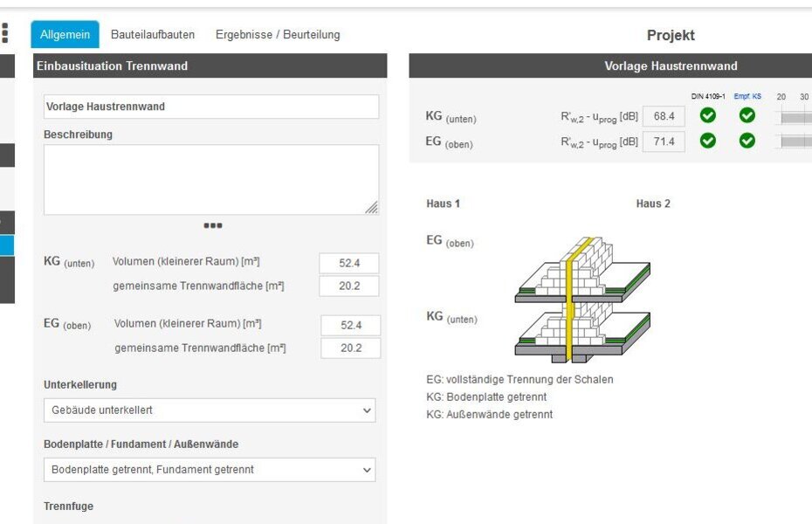
Task: Click the vertical dots menu icon
Action: click(x=5, y=33)
